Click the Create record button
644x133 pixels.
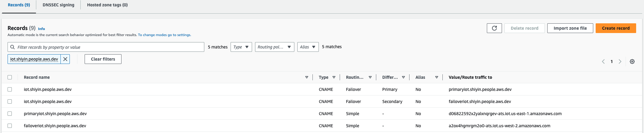[x=616, y=28]
